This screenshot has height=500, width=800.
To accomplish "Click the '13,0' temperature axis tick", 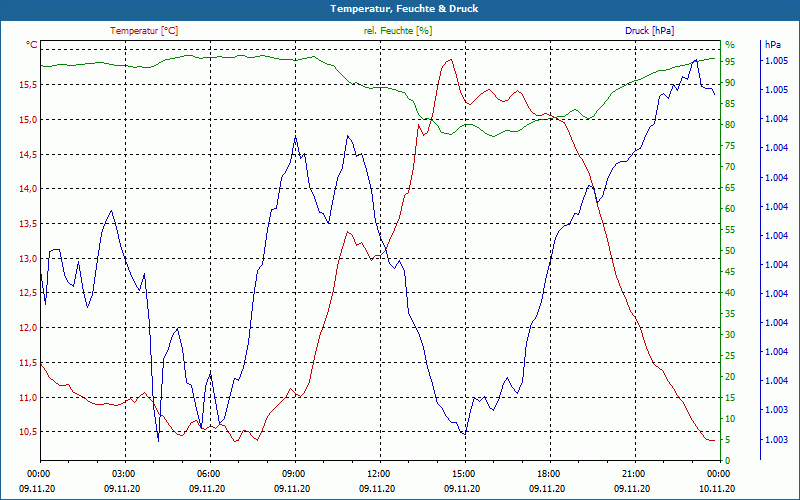I will pos(28,259).
